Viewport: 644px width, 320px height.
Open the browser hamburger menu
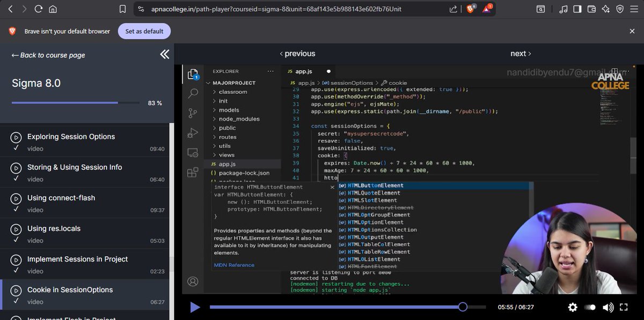634,9
